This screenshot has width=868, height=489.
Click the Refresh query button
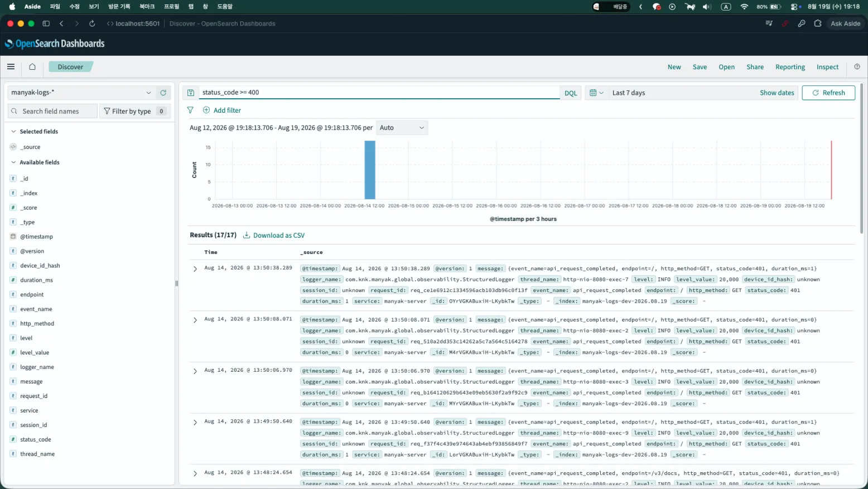[828, 93]
